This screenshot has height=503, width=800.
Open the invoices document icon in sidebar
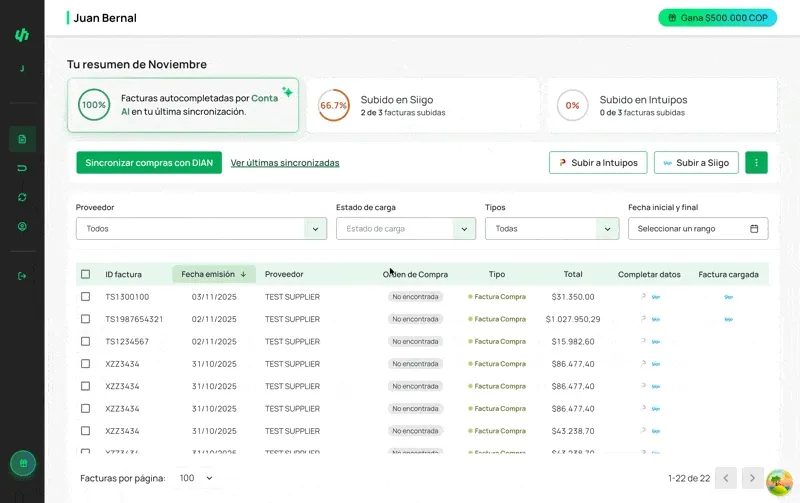pyautogui.click(x=22, y=139)
